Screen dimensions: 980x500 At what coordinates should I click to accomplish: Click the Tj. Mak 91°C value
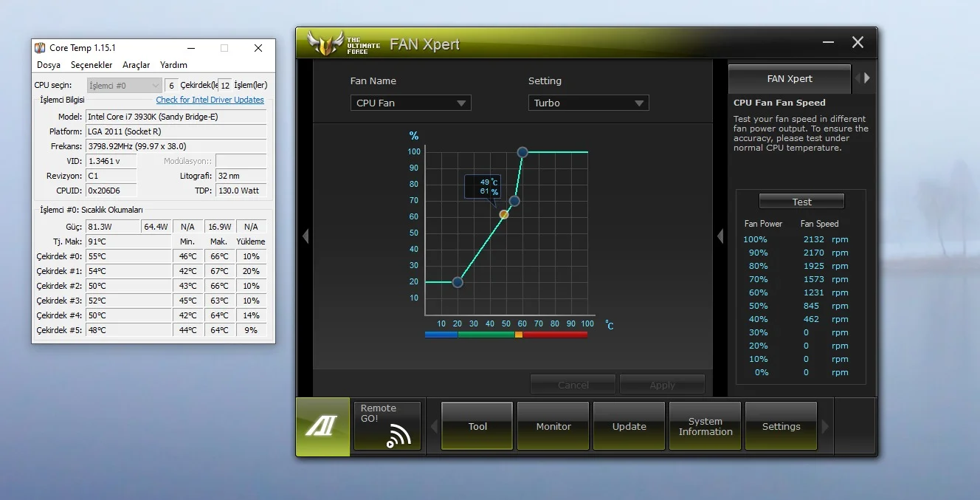coord(128,242)
